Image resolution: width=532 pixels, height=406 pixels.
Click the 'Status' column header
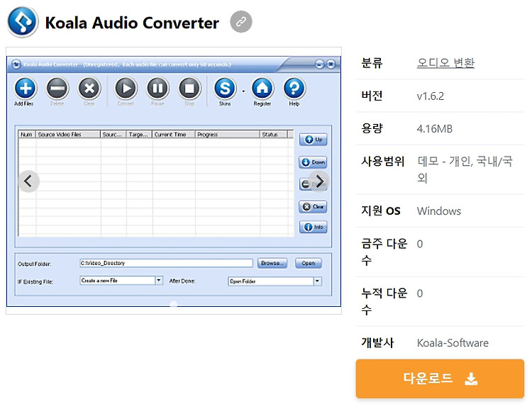(274, 135)
